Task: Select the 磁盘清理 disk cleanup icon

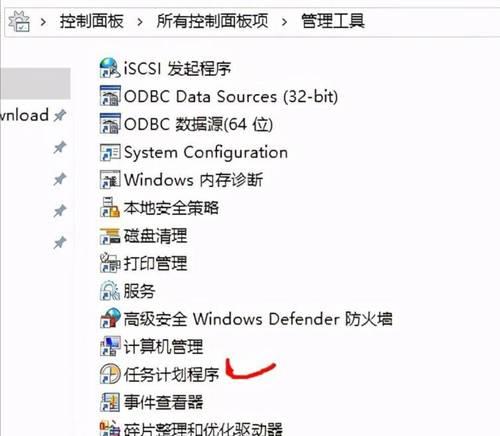Action: [x=110, y=236]
